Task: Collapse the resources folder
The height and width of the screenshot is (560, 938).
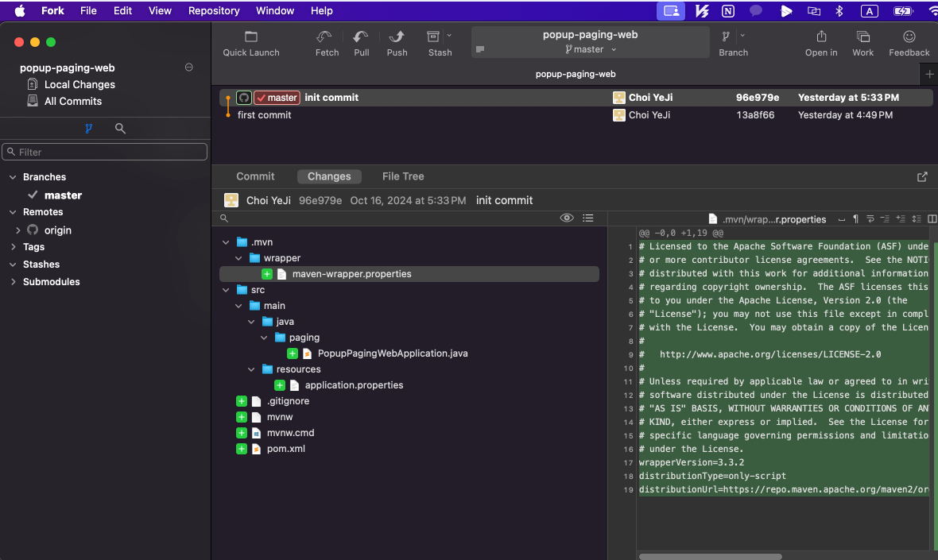Action: (251, 369)
